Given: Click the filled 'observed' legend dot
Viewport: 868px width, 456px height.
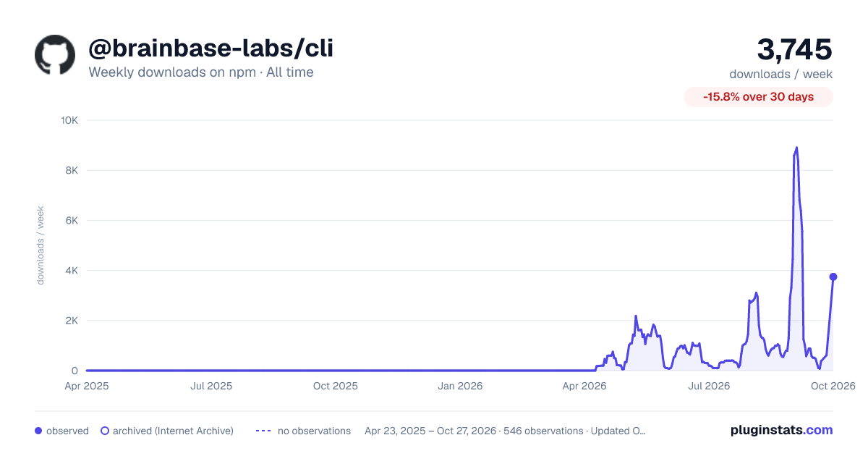Looking at the screenshot, I should point(38,431).
